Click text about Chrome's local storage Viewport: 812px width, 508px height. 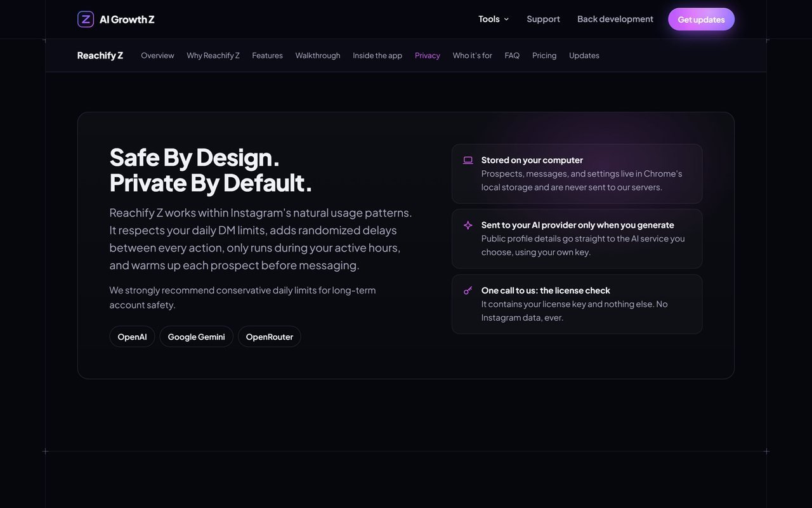tap(582, 180)
